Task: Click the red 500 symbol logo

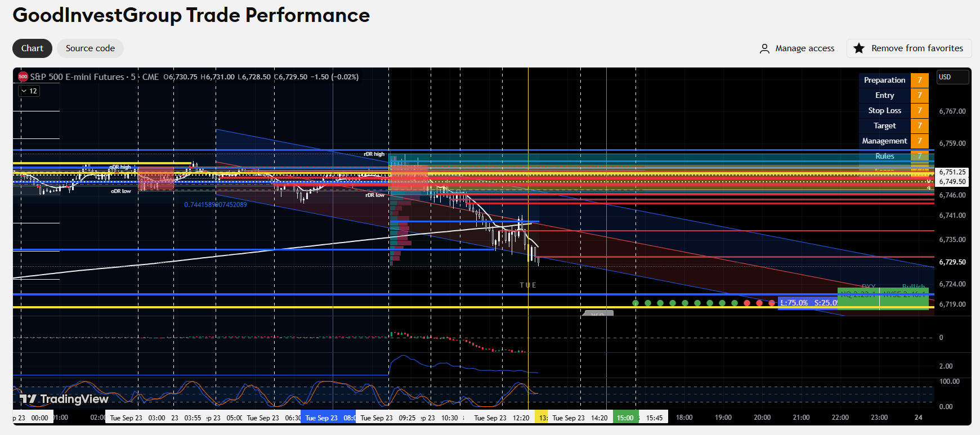Action: [x=23, y=77]
